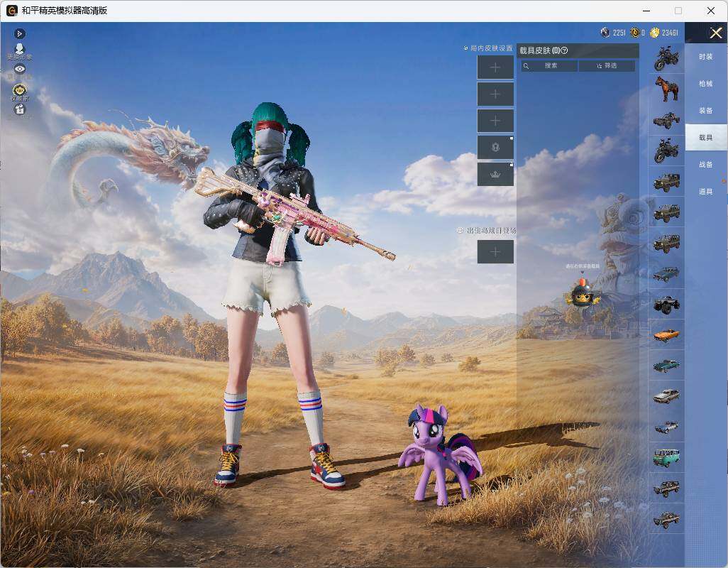Click the 局内皮肤设置 label
The height and width of the screenshot is (568, 728).
coord(491,48)
